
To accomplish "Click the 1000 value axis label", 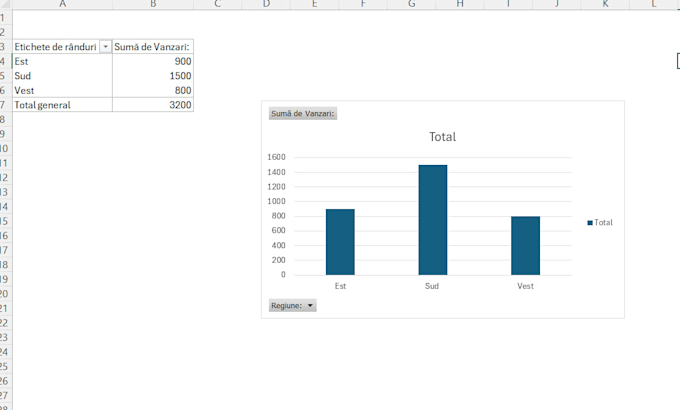I will pos(276,201).
